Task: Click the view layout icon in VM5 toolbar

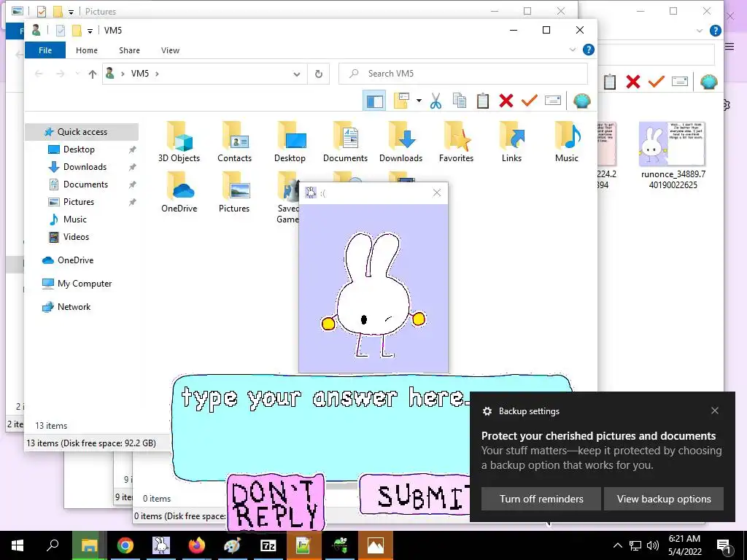Action: (402, 101)
